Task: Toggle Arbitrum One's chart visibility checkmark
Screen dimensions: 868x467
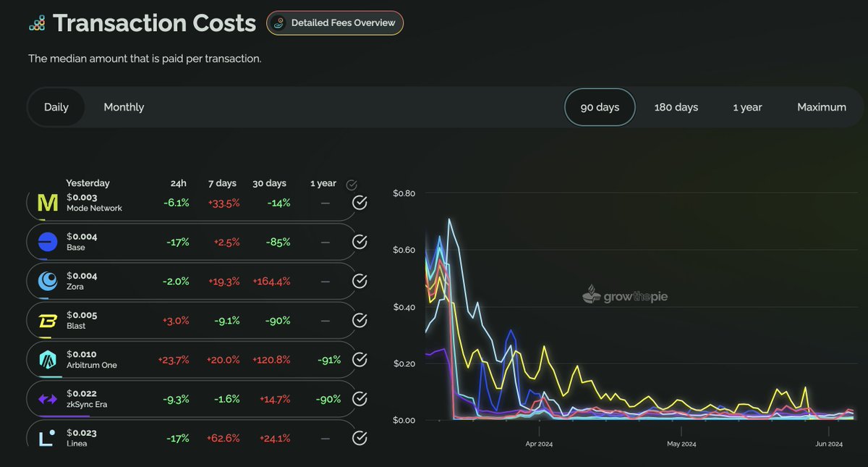Action: pos(359,359)
